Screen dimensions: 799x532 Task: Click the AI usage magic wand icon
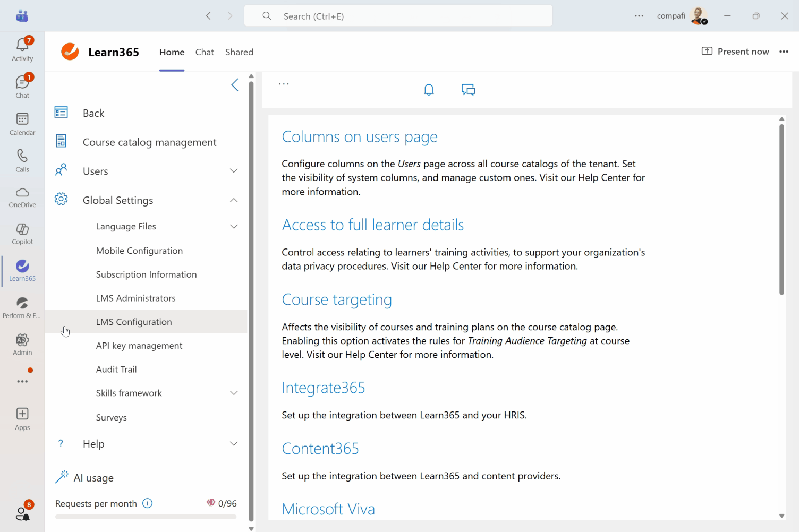62,477
